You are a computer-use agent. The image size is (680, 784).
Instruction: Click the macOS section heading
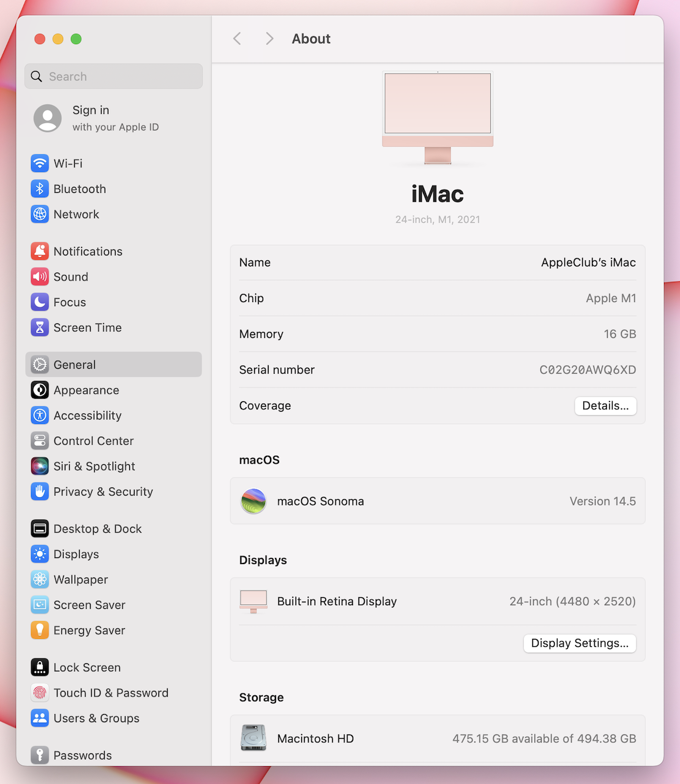point(260,460)
